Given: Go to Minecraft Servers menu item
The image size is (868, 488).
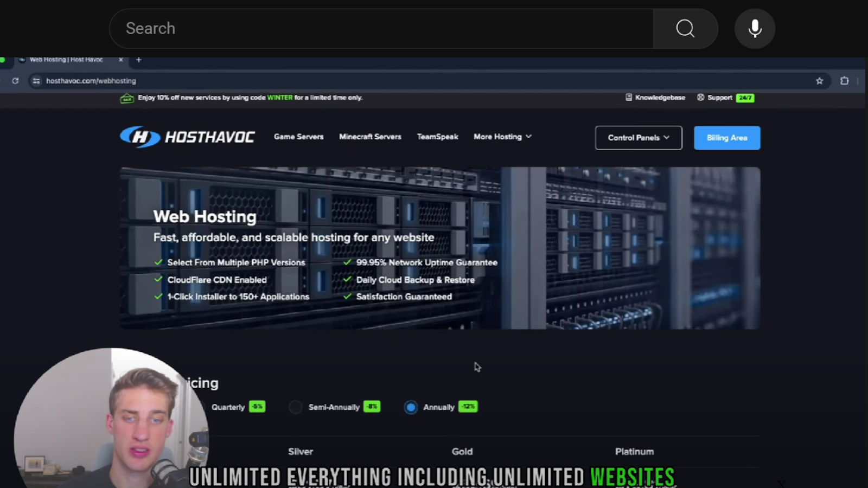Looking at the screenshot, I should [x=370, y=137].
